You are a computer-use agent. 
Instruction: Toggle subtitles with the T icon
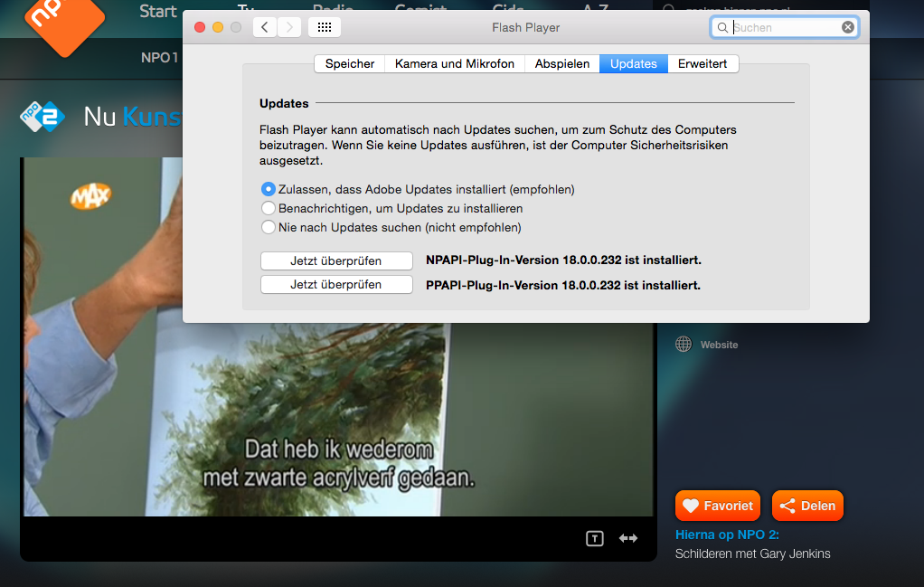click(x=594, y=538)
